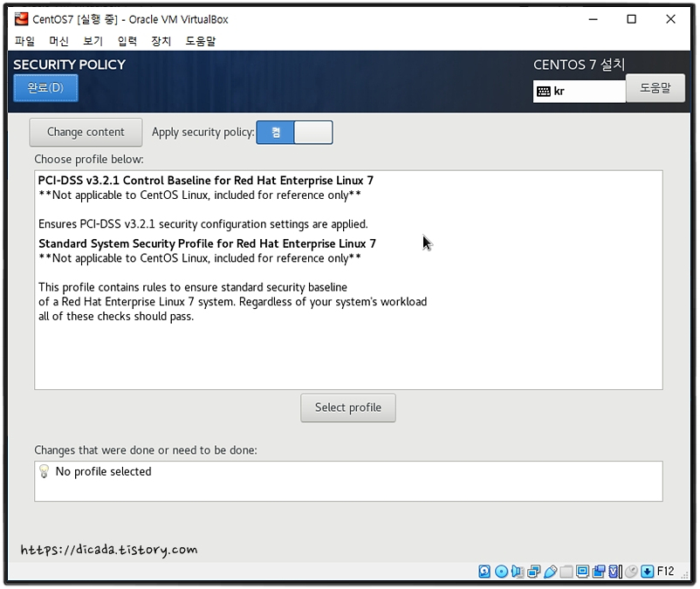Click the F12 host key label
The height and width of the screenshot is (589, 700).
pyautogui.click(x=666, y=572)
